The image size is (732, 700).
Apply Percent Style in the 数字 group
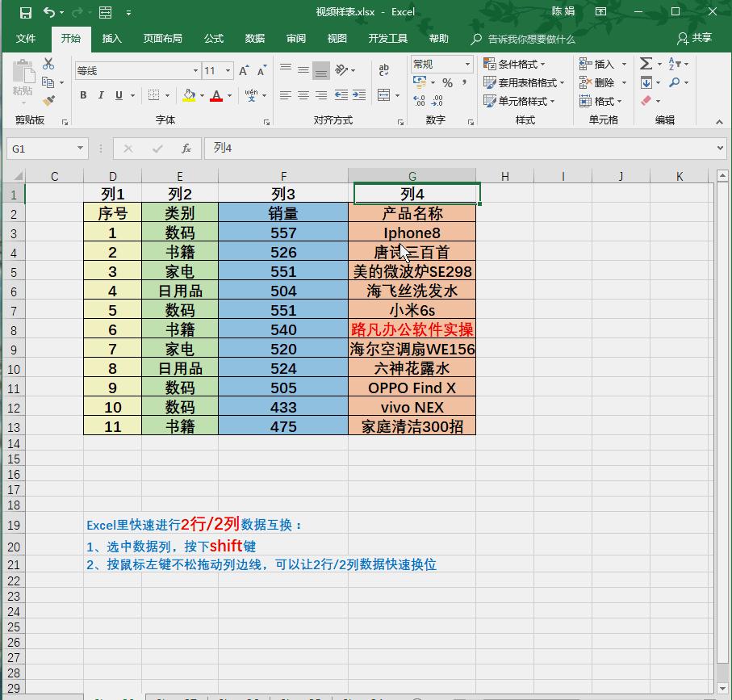click(449, 81)
